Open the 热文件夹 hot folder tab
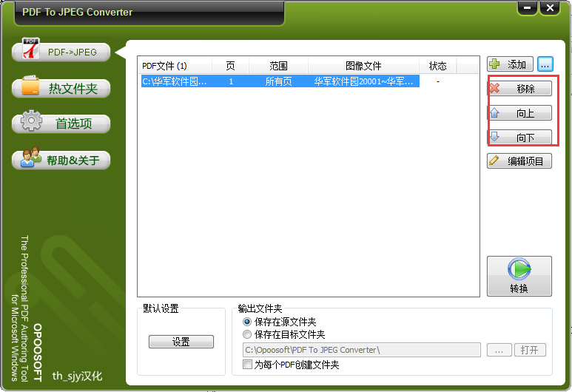 [61, 88]
